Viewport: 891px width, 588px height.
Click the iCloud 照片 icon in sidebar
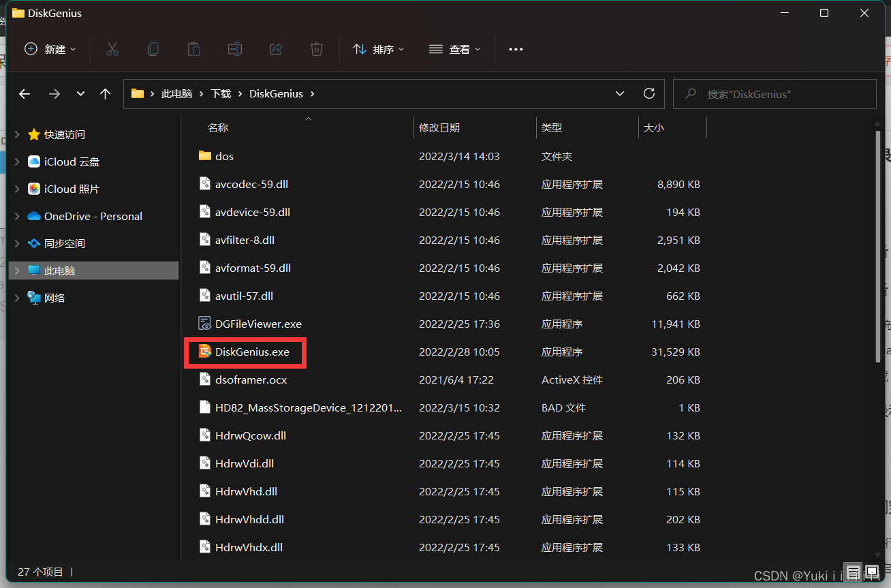[x=34, y=189]
